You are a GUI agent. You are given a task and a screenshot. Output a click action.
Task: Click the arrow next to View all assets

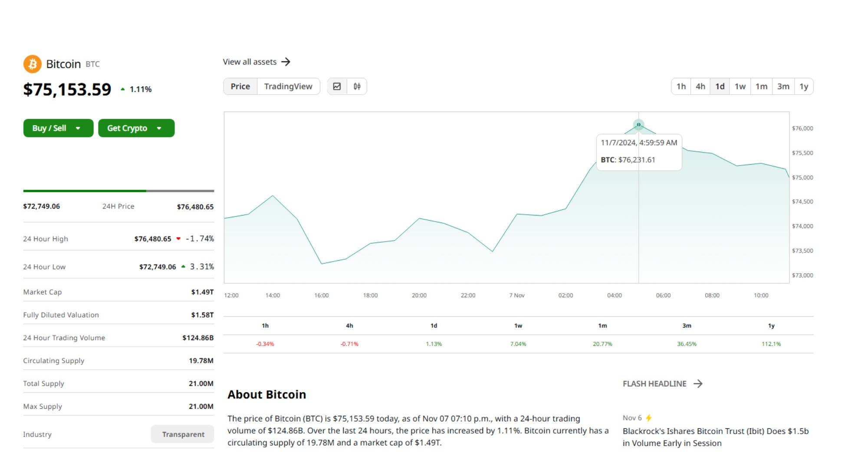point(286,62)
